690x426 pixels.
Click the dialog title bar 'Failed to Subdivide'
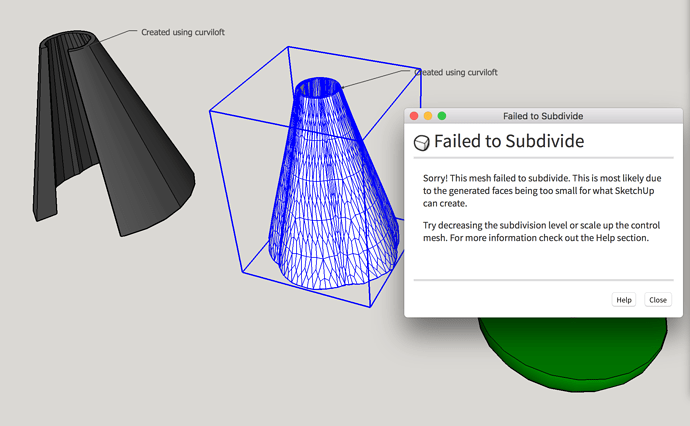click(x=543, y=116)
